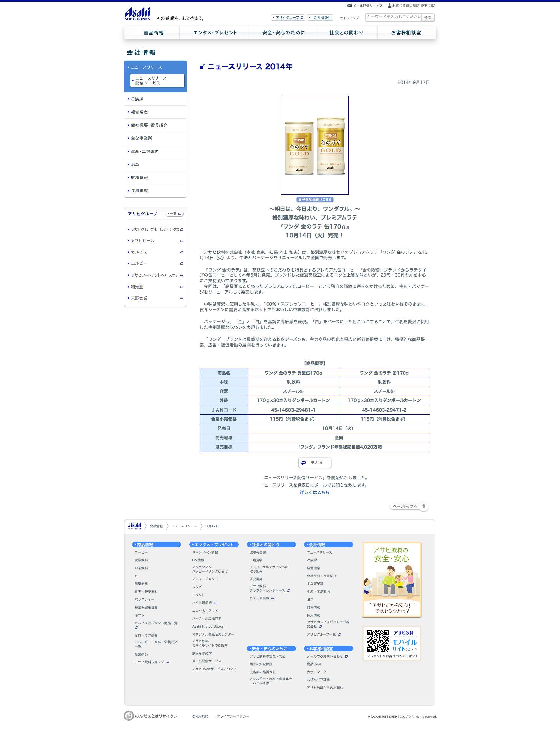Click the お客様相談室 footer section heading
This screenshot has width=560, height=729.
pos(329,649)
